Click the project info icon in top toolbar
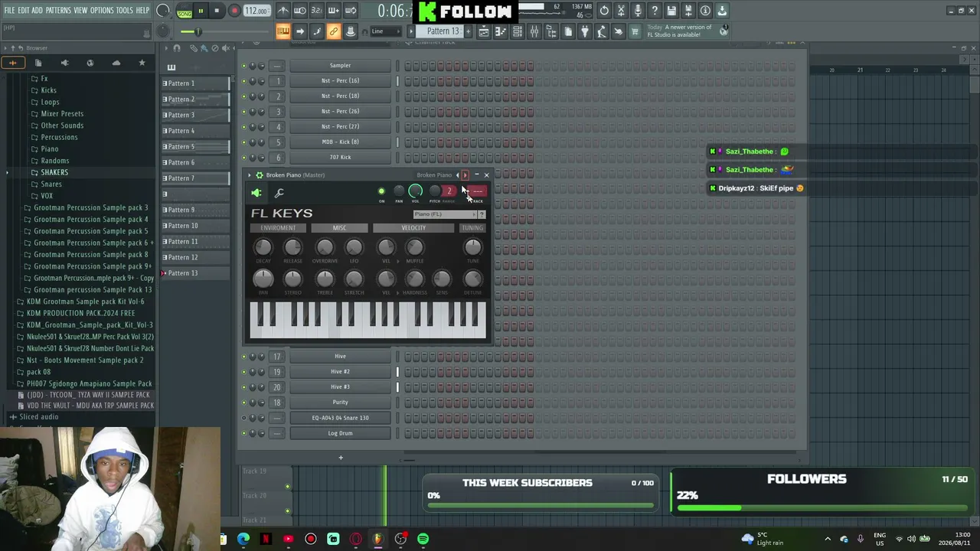980x551 pixels. pos(705,11)
